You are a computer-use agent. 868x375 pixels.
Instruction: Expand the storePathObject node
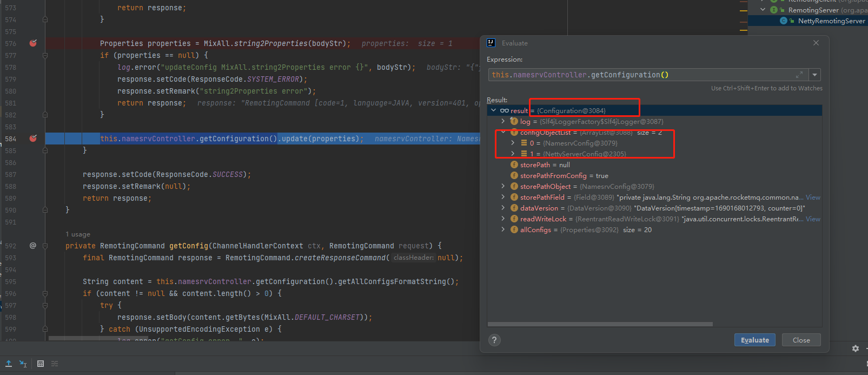point(503,186)
